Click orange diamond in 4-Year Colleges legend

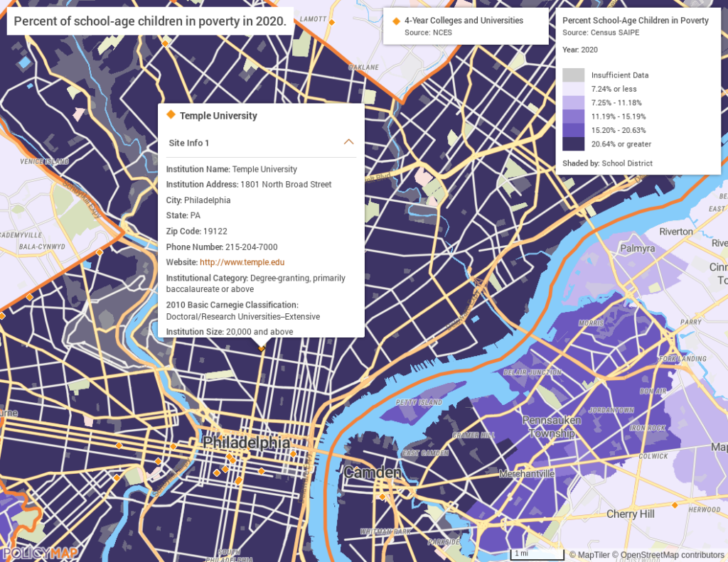coord(396,21)
